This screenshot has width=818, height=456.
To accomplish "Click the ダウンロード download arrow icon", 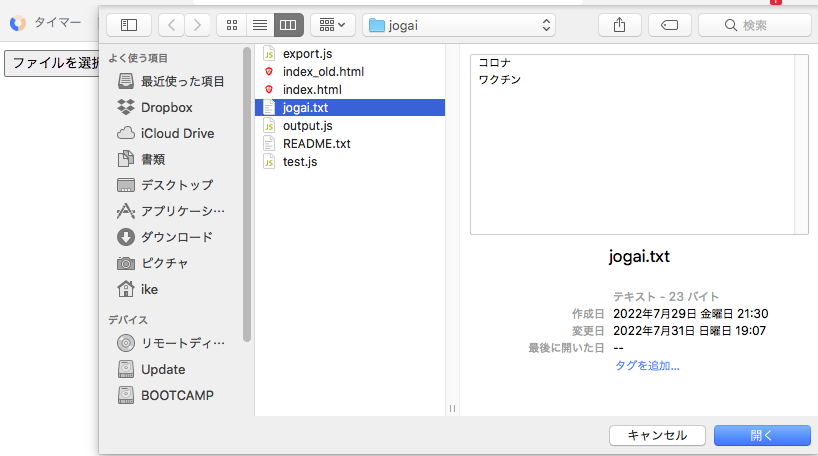I will tap(126, 237).
